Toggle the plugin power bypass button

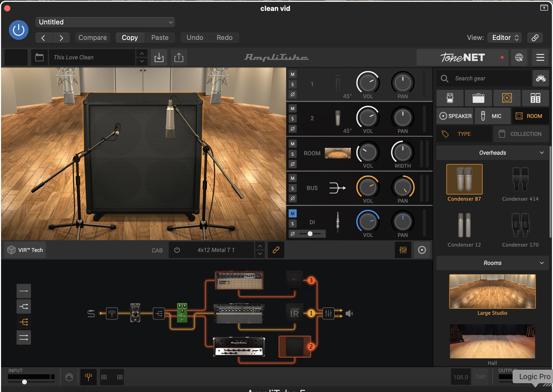[19, 30]
